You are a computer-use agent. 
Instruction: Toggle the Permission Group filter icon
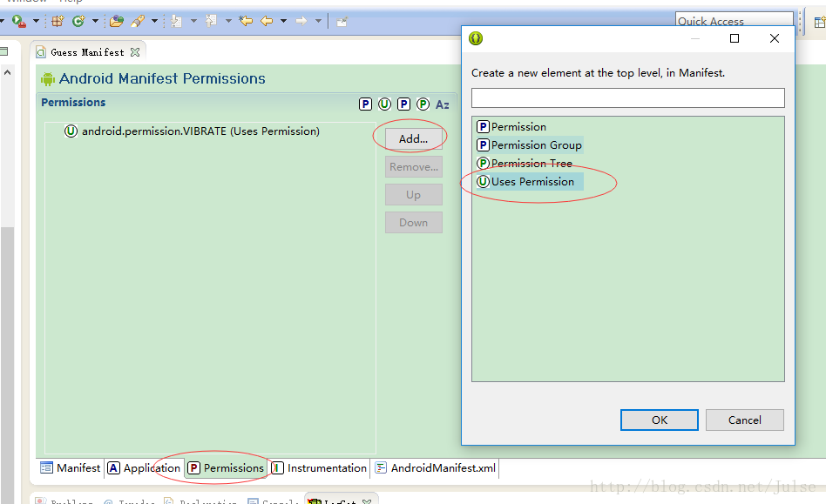pyautogui.click(x=403, y=104)
